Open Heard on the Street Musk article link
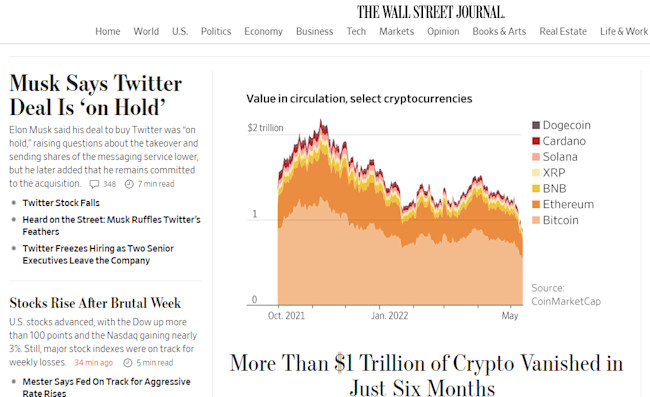This screenshot has height=397, width=650. (x=111, y=225)
